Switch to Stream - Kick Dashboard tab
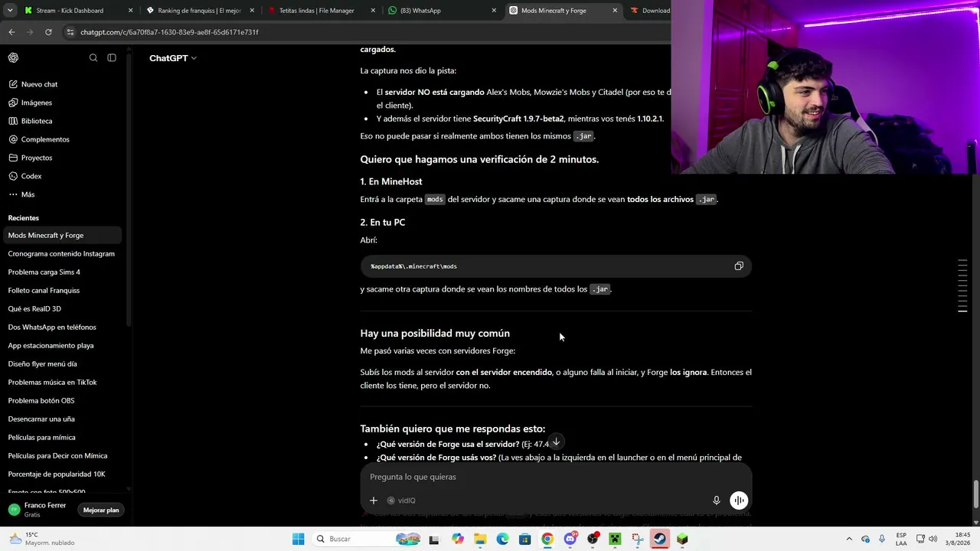 pyautogui.click(x=77, y=11)
